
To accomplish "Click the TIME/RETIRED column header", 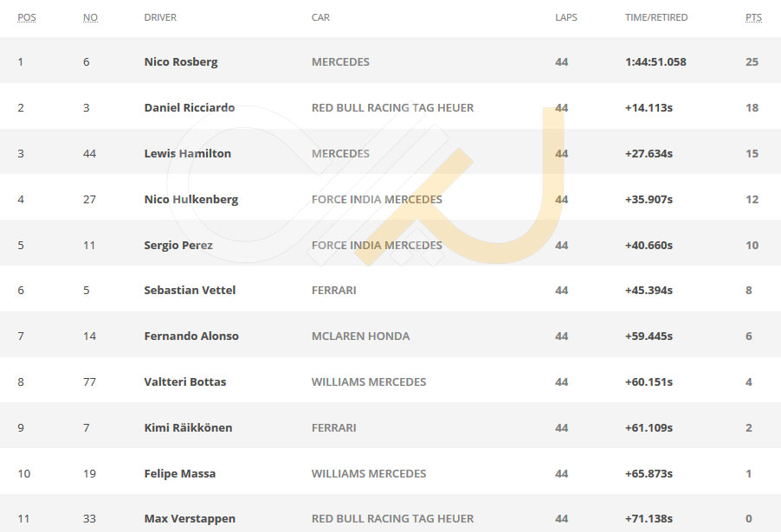I will click(x=656, y=17).
